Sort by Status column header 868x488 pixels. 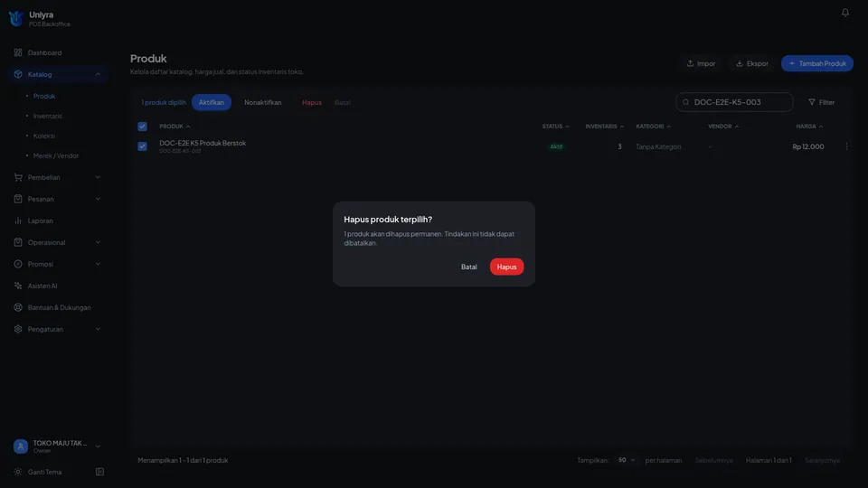pos(555,127)
